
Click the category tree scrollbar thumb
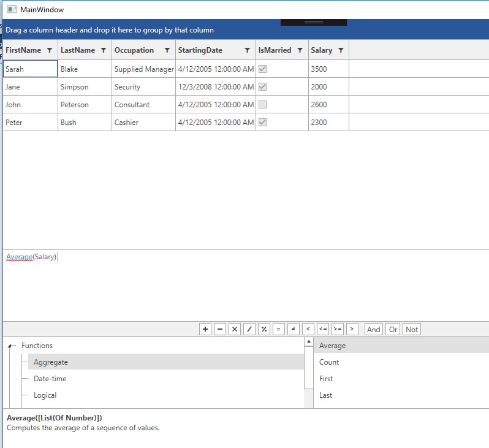(x=309, y=368)
